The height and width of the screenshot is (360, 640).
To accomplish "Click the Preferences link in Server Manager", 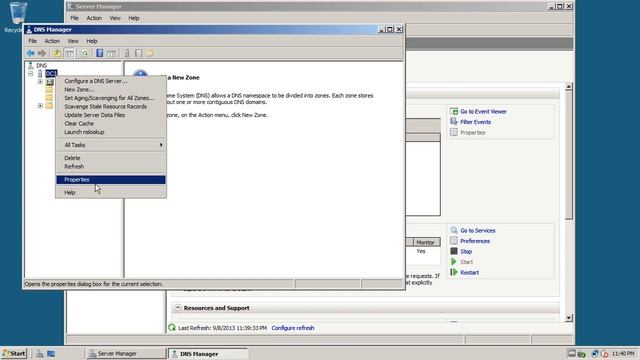I will tap(475, 241).
